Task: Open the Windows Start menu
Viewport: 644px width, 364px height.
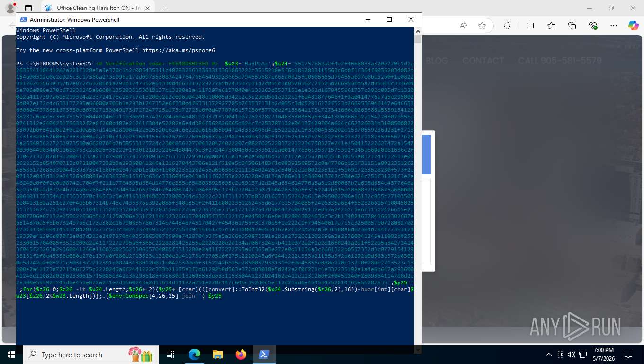Action: (x=11, y=355)
